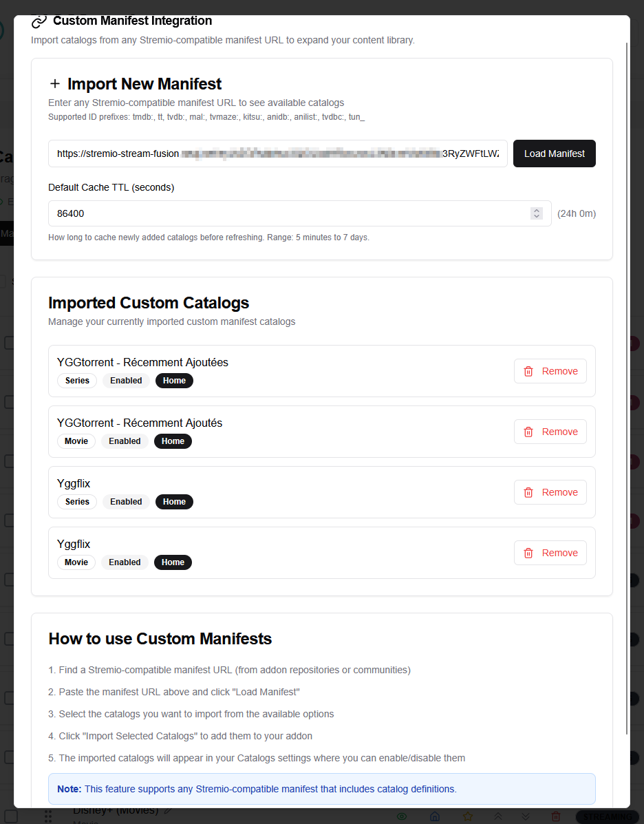Viewport: 644px width, 824px height.
Task: Check the checkbox in the bottom-left corner
Action: pyautogui.click(x=10, y=816)
